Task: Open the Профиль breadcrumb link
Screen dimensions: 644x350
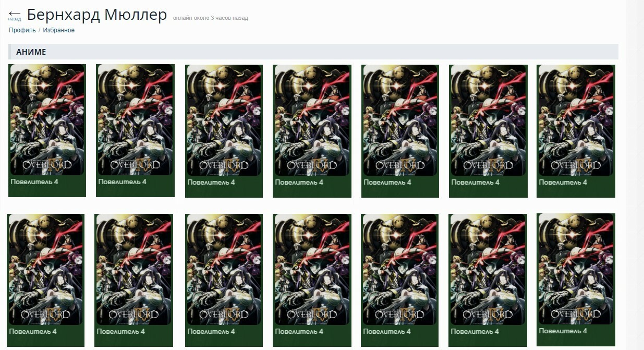Action: (x=22, y=30)
